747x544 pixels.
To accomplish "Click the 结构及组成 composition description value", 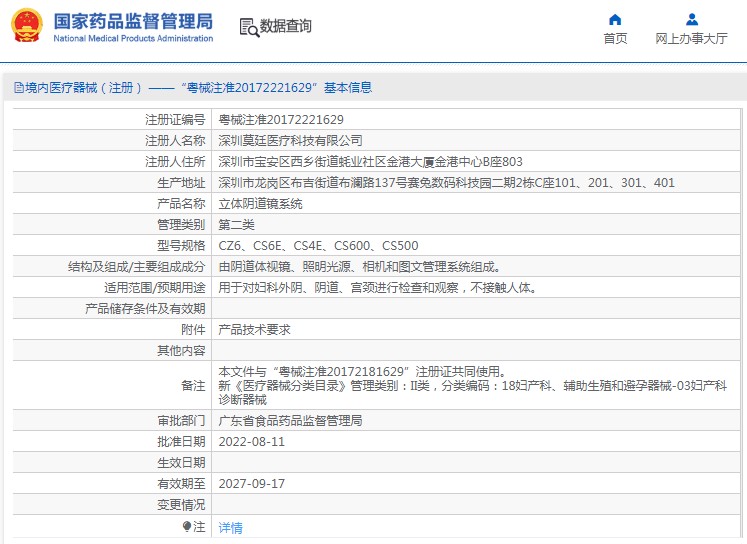I will (361, 266).
